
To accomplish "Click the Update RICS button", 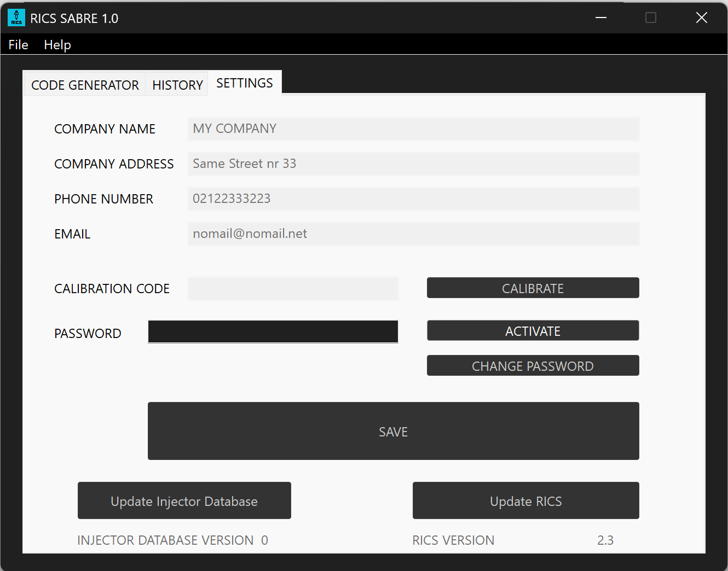I will coord(526,501).
